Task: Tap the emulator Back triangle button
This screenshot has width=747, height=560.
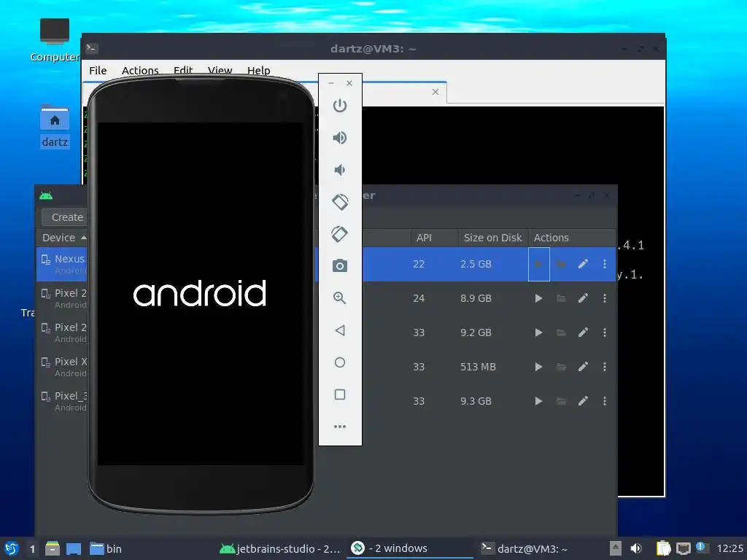Action: pos(340,330)
